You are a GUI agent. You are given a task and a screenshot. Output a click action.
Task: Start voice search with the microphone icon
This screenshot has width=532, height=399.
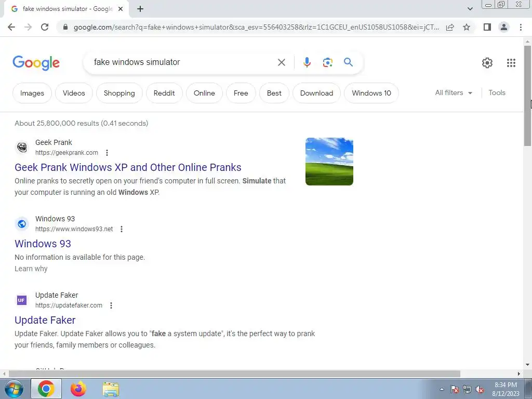point(307,62)
